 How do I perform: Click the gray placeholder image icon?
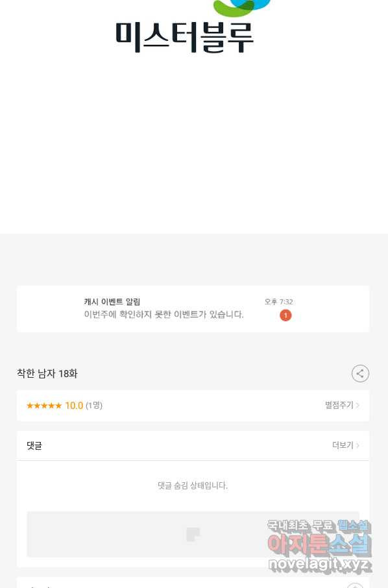(193, 534)
